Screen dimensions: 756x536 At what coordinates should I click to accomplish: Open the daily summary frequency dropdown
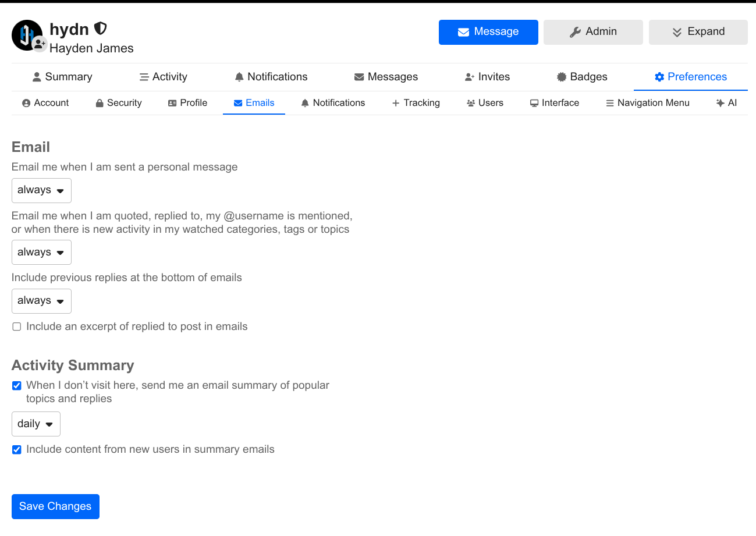tap(36, 424)
